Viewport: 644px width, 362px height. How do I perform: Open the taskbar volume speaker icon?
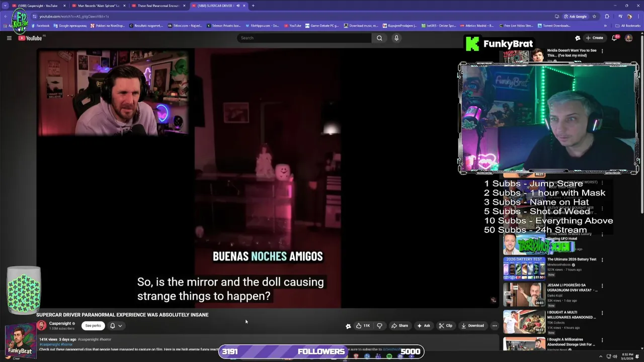tap(614, 356)
